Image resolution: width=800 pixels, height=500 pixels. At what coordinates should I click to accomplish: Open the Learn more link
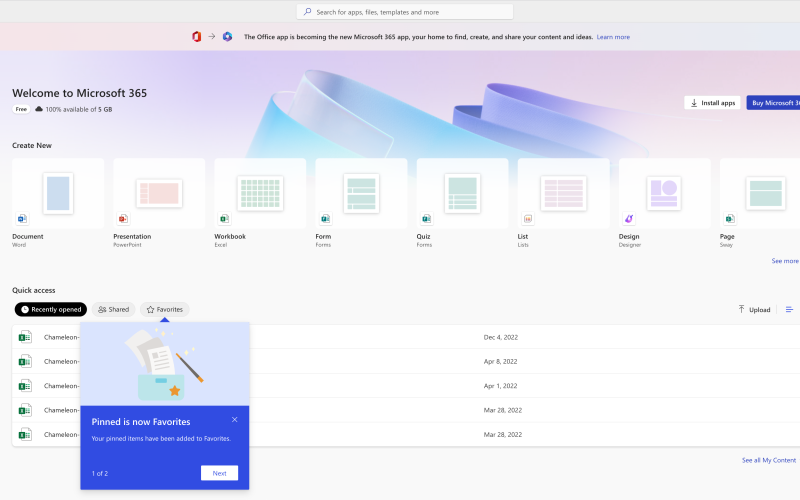point(613,37)
